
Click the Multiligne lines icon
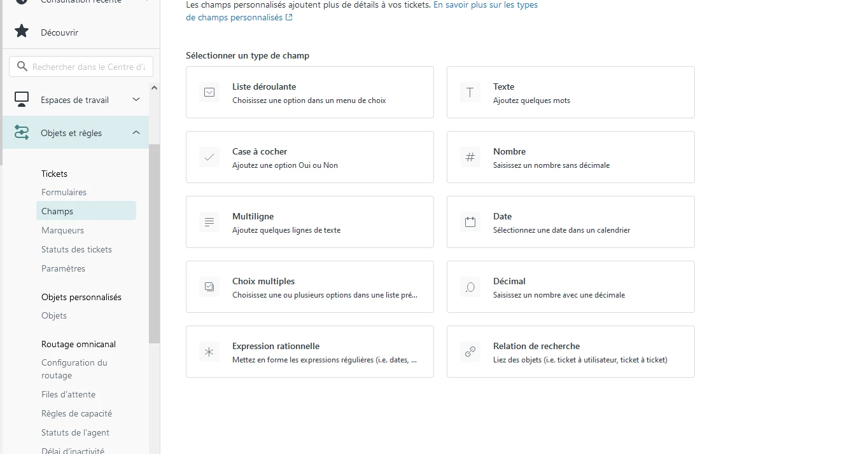tap(209, 222)
